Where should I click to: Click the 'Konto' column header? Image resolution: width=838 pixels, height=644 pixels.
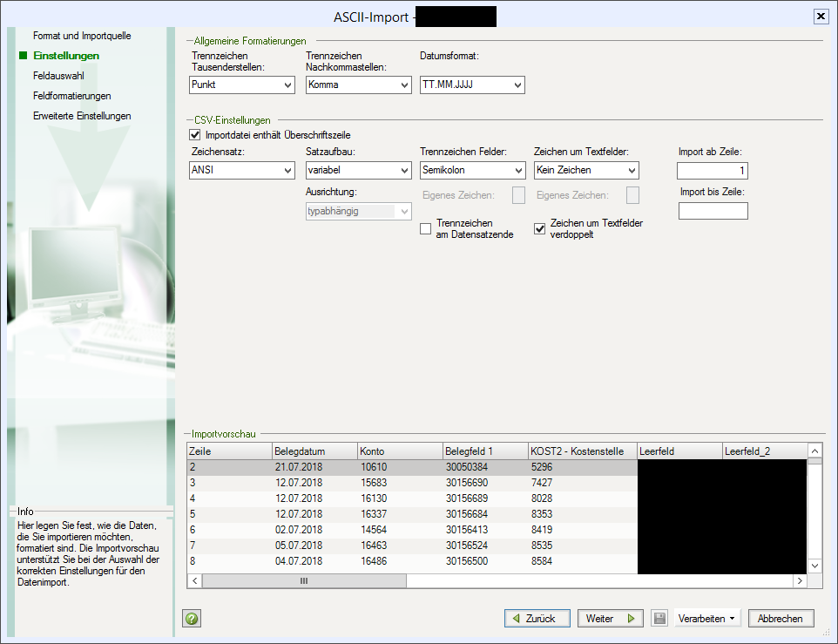(401, 451)
